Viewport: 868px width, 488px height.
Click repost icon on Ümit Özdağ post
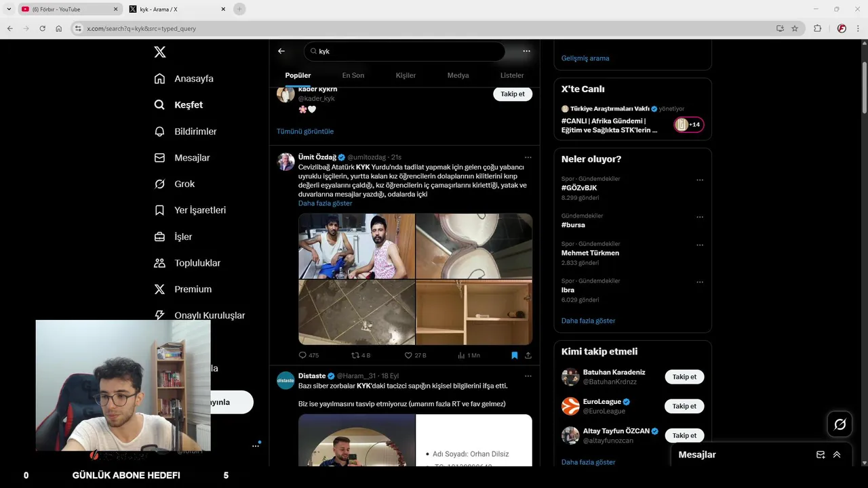(x=355, y=355)
